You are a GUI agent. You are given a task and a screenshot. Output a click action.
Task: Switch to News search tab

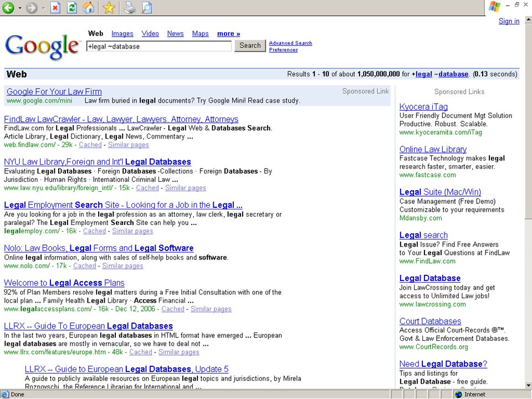(175, 34)
